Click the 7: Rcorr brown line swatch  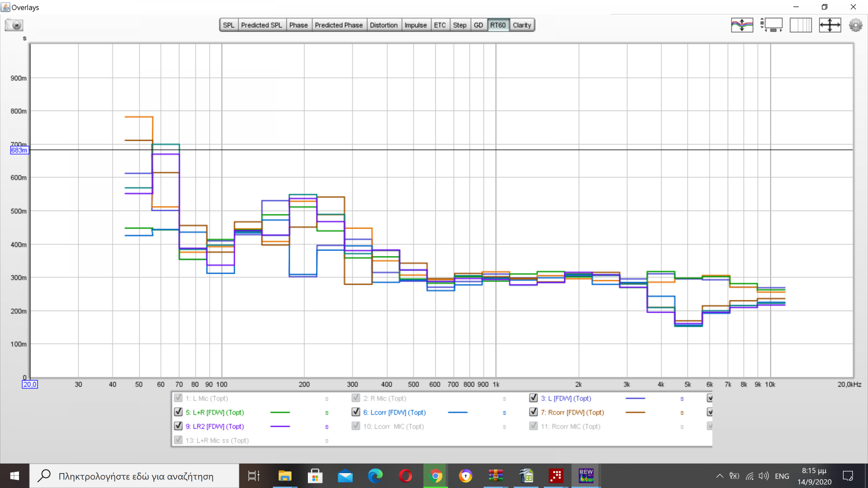point(635,413)
